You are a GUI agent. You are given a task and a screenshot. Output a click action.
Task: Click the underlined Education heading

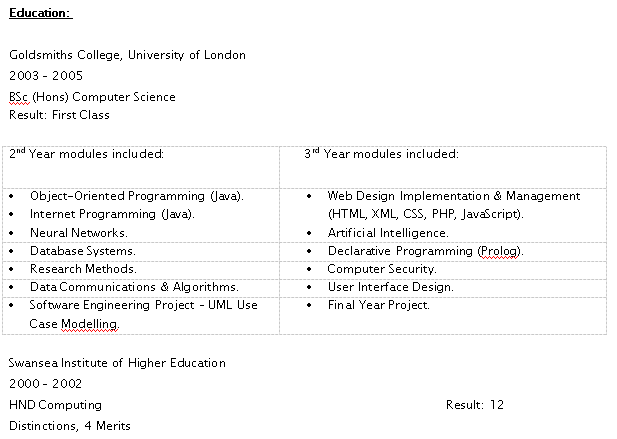pos(40,13)
